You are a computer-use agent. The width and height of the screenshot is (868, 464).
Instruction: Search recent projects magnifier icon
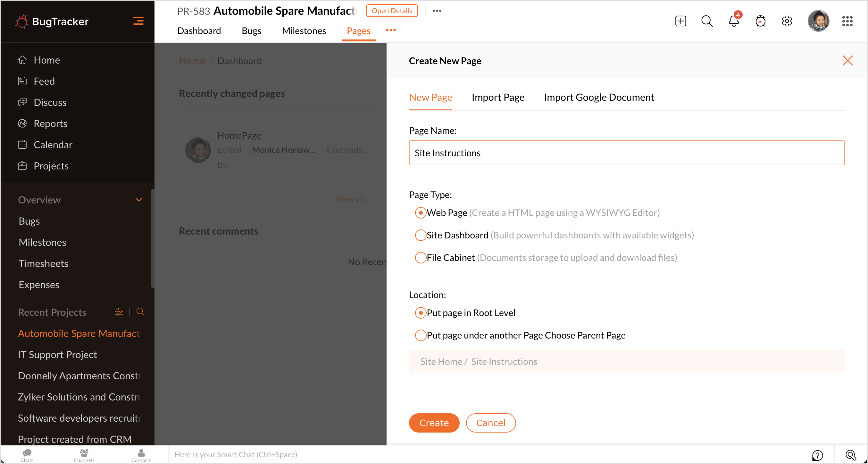(x=140, y=312)
